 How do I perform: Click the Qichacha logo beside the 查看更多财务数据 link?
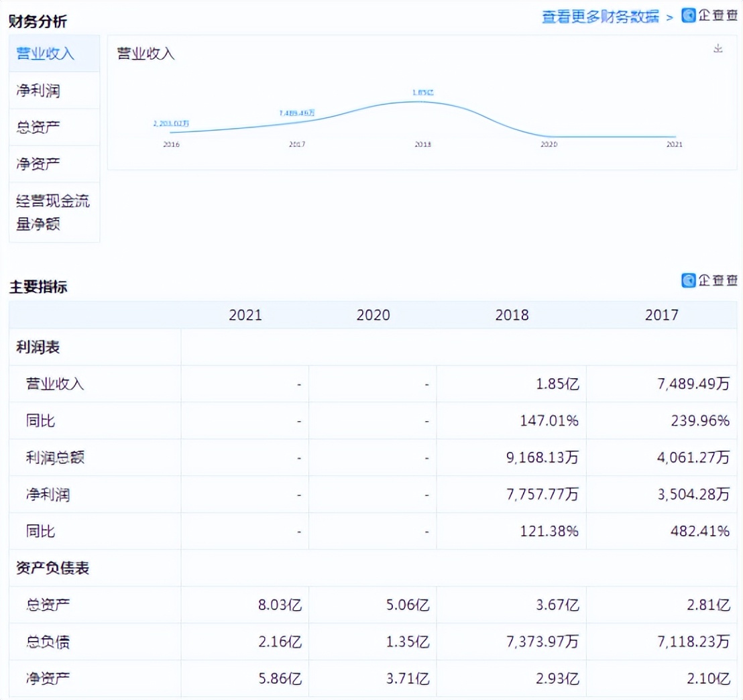click(709, 15)
